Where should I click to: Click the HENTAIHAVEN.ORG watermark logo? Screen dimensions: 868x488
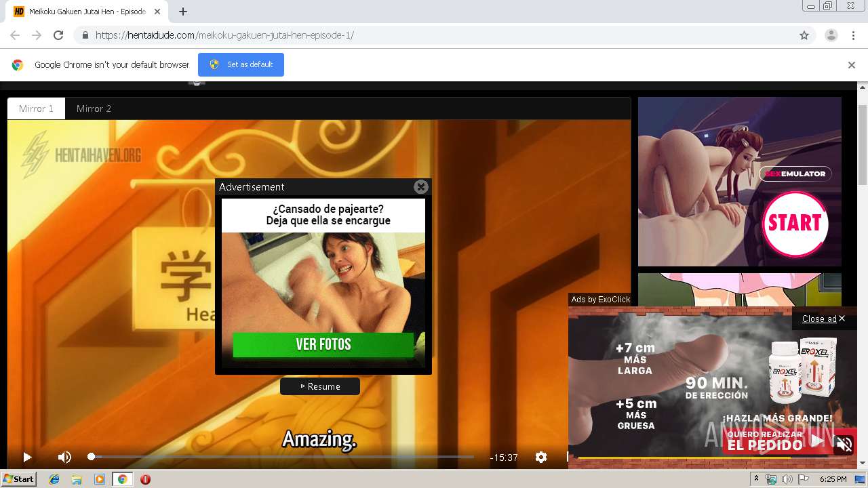[x=81, y=155]
